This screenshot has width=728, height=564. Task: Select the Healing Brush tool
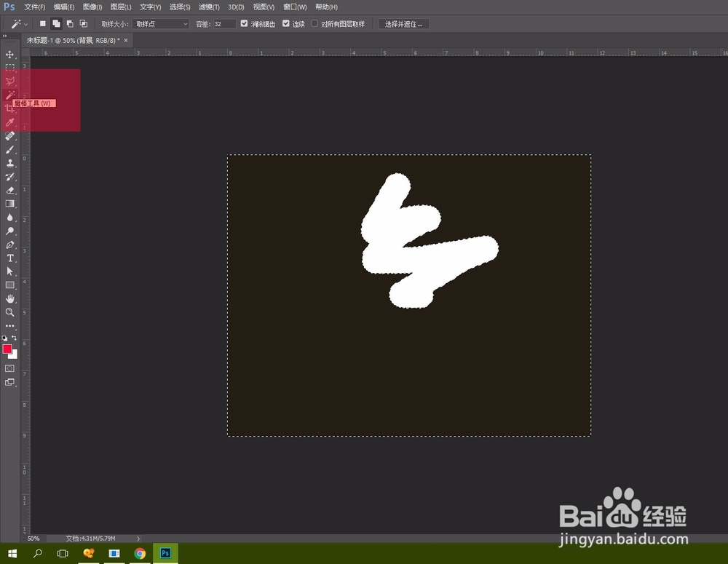tap(9, 136)
